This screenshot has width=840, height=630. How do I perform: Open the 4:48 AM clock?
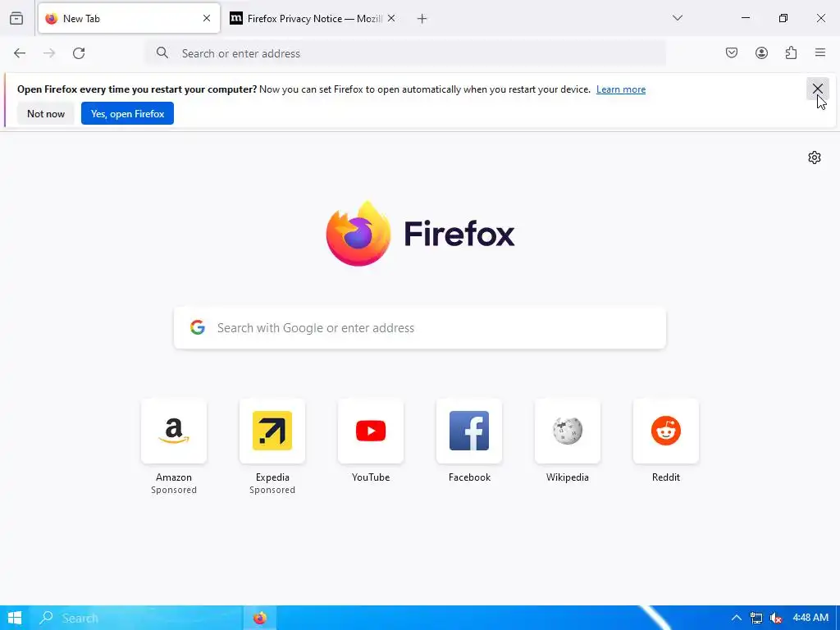(810, 618)
